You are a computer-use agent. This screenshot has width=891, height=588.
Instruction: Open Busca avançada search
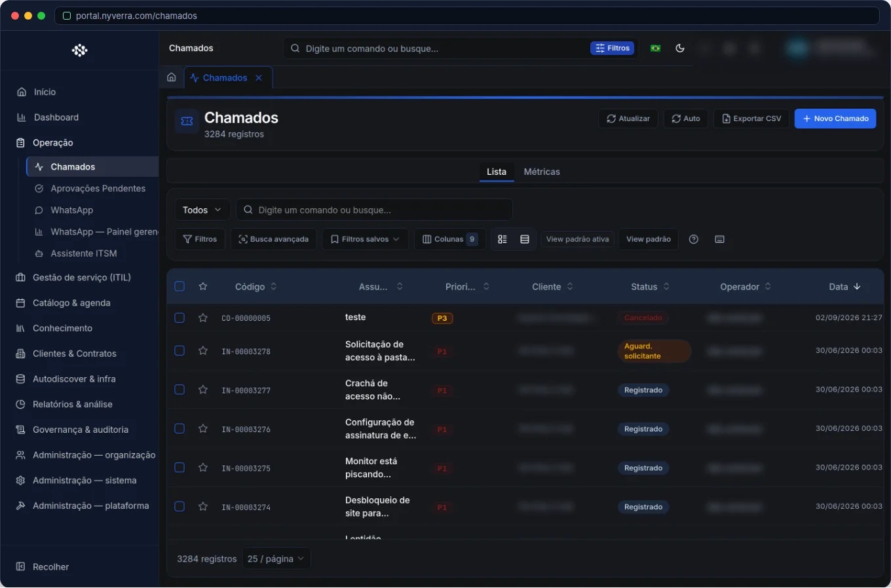[x=274, y=240]
